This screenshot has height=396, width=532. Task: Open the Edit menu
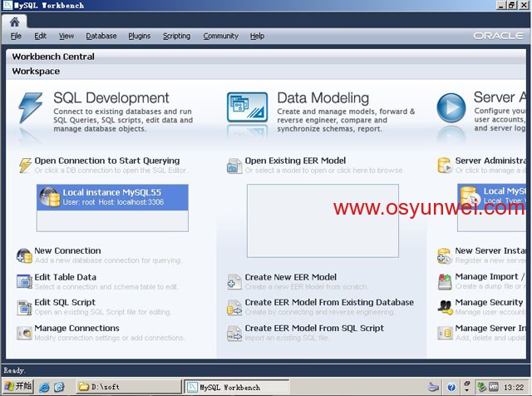[40, 36]
